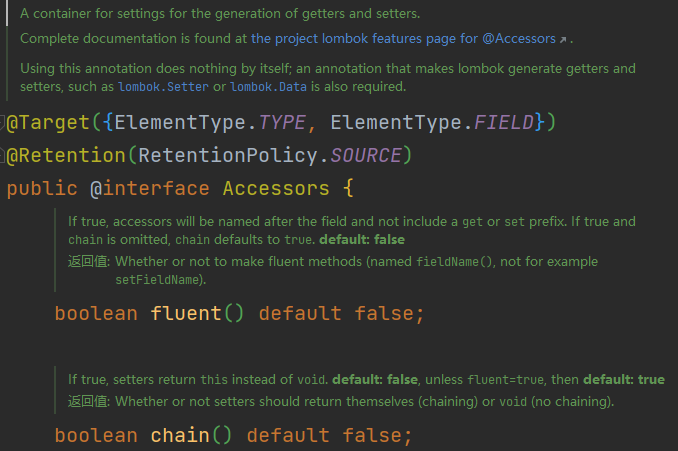Click the external link arrow icon
Screen dimensions: 678x451
click(x=563, y=40)
